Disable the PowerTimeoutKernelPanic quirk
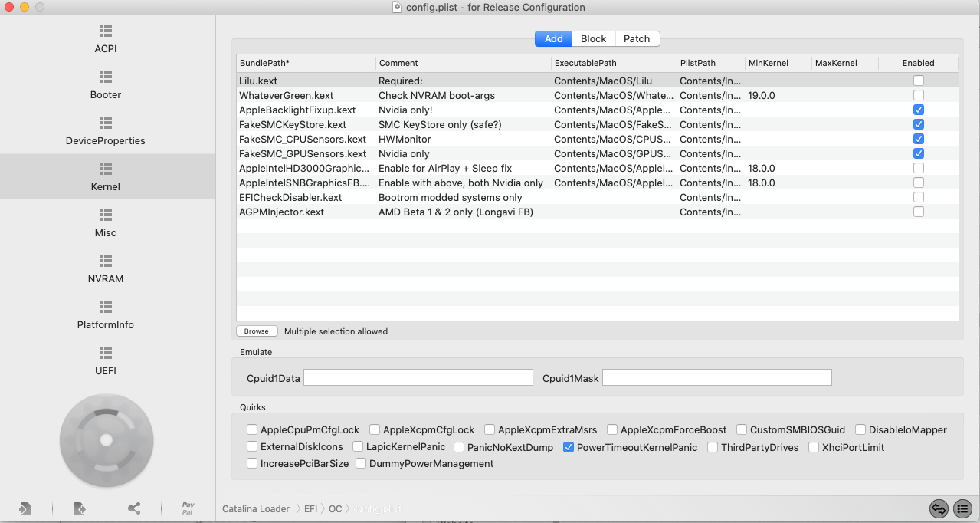 click(569, 447)
